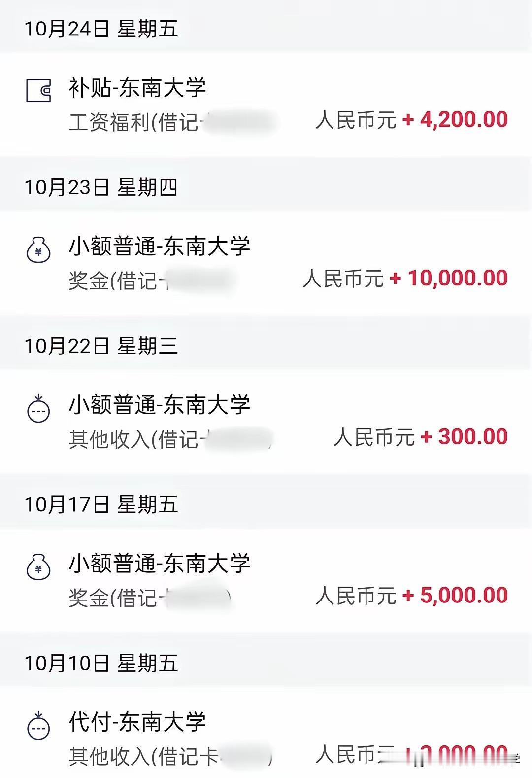Select the 10月24日 星期五 date header
532x778 pixels.
click(101, 29)
